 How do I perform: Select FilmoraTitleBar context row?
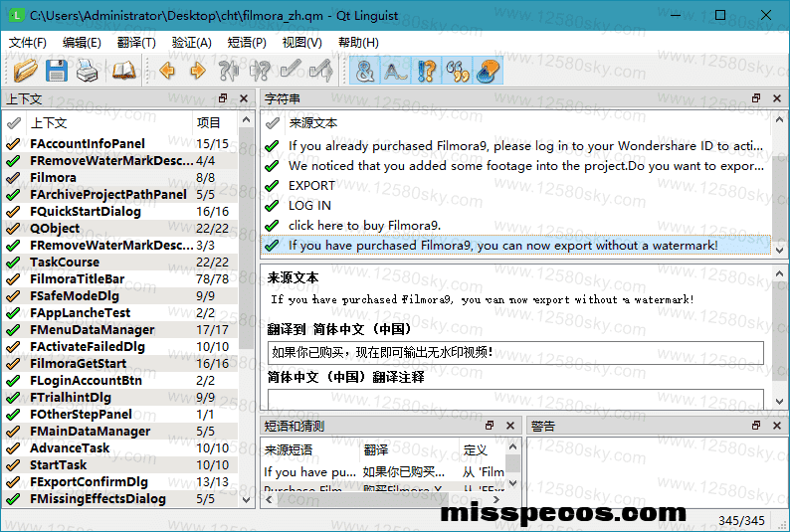tap(120, 279)
